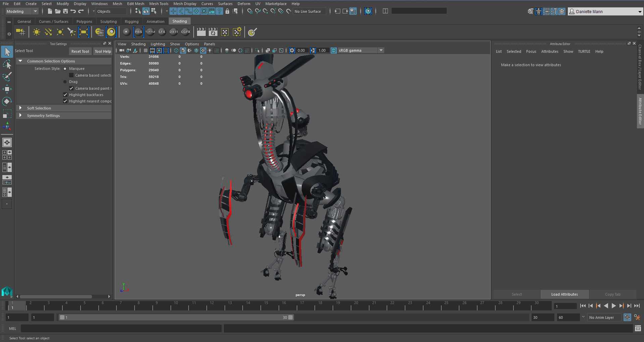Click the play forwards button
This screenshot has width=644, height=342.
pos(613,306)
